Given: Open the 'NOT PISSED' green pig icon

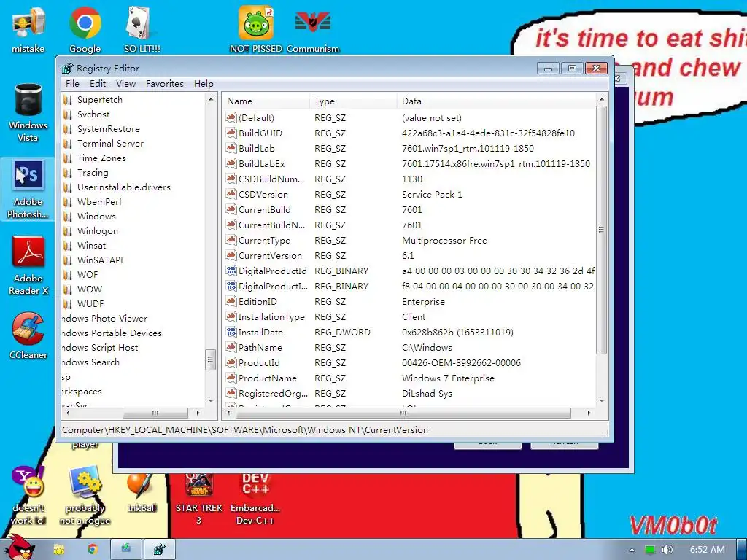Looking at the screenshot, I should coord(256,29).
